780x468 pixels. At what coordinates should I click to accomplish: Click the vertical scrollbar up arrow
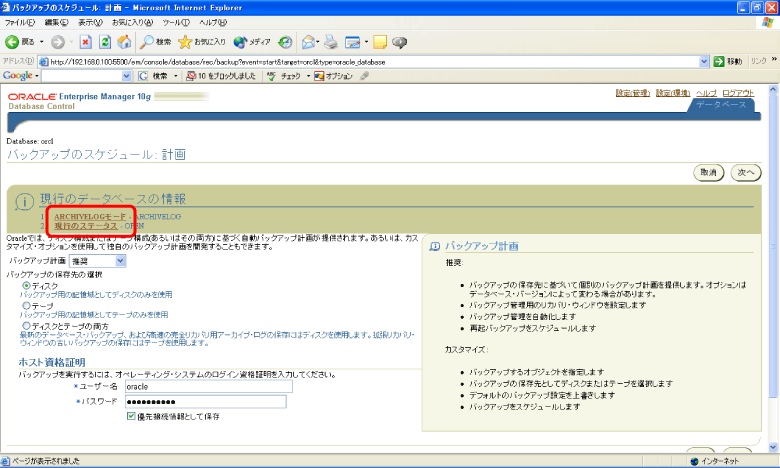point(773,90)
